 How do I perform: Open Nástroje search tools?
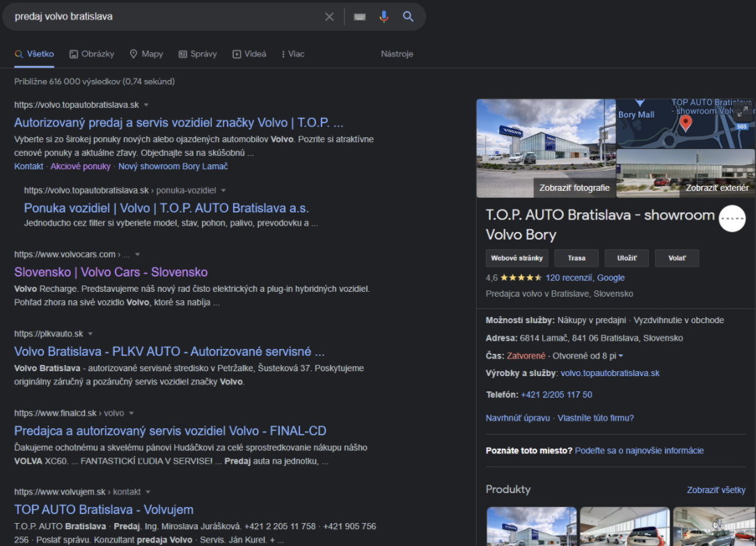[397, 54]
